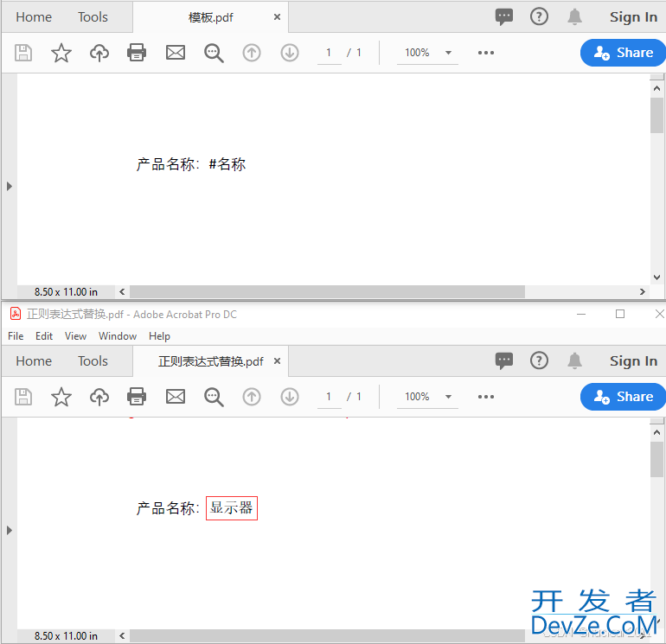Switch to Tools tab in 模板.pdf window
The image size is (666, 644).
(x=93, y=17)
